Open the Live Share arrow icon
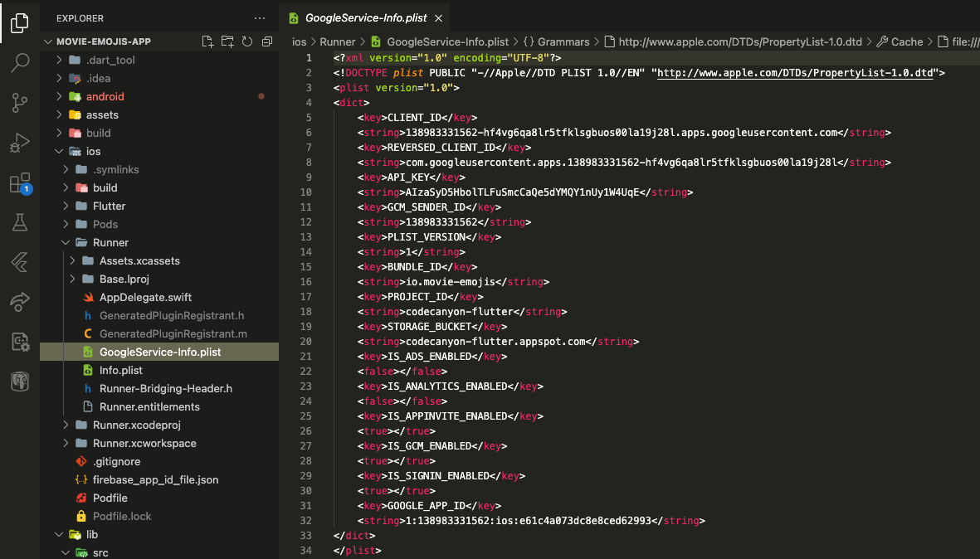This screenshot has width=980, height=559. click(x=19, y=302)
